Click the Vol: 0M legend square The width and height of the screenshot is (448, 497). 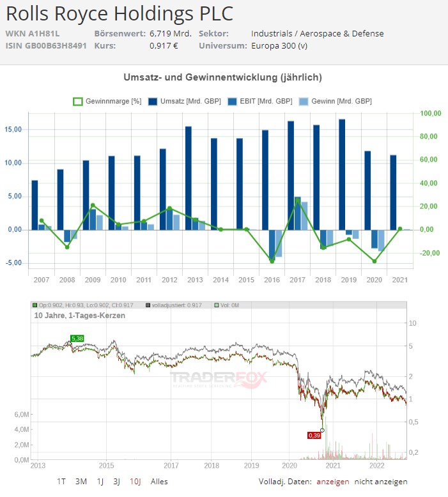217,305
